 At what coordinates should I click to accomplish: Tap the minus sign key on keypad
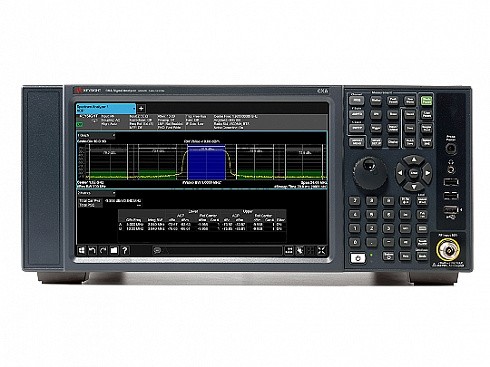click(x=388, y=242)
